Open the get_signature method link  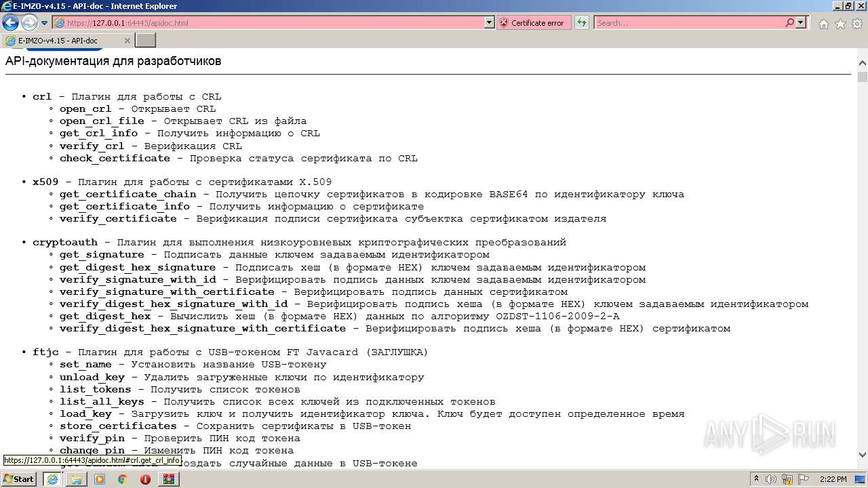click(102, 255)
